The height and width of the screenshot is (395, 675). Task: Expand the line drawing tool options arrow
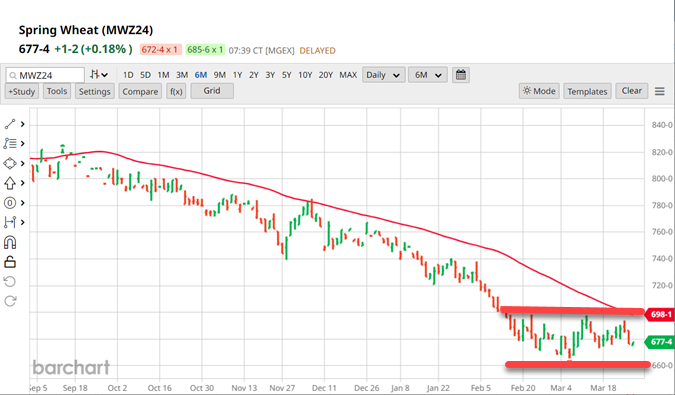[22, 124]
